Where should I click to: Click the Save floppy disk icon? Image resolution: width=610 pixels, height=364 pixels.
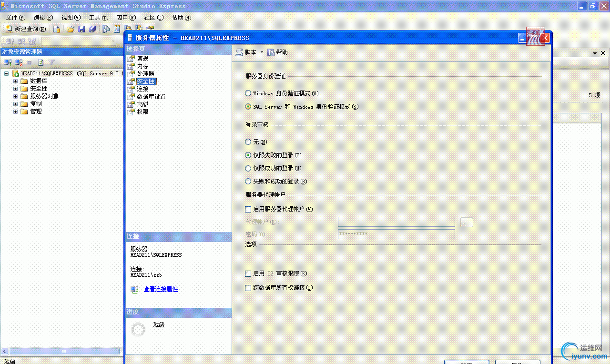coord(81,29)
